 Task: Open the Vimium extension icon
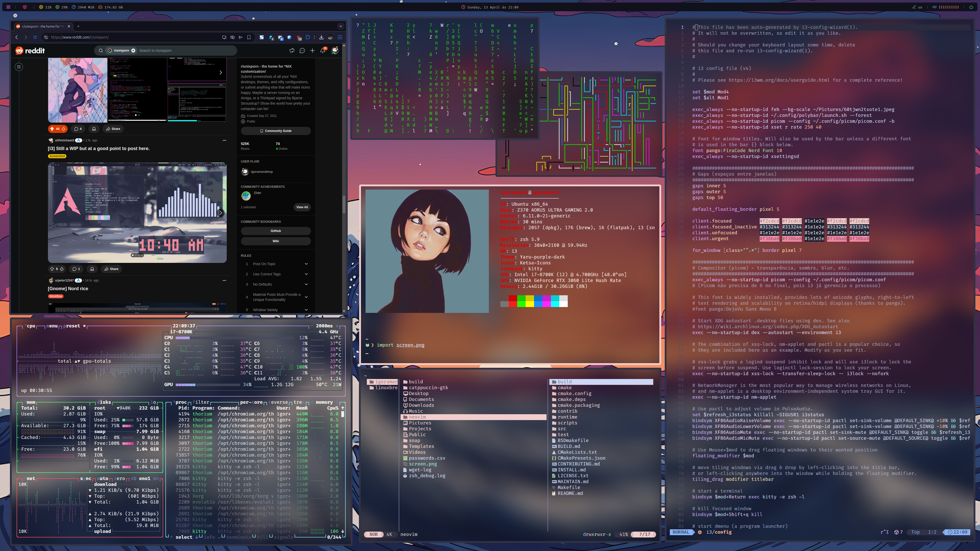point(289,37)
